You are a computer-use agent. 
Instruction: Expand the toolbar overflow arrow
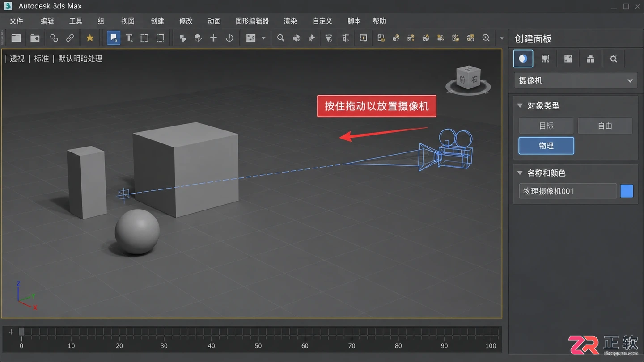pyautogui.click(x=502, y=38)
